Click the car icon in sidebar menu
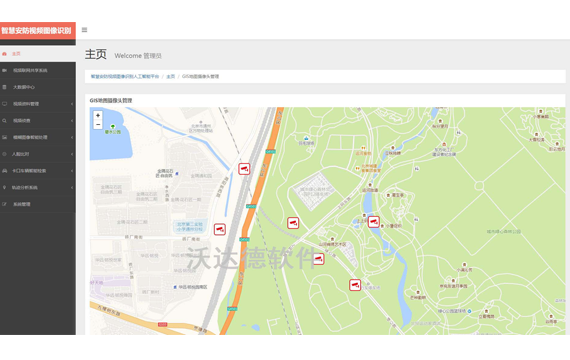The height and width of the screenshot is (360, 570). point(4,171)
